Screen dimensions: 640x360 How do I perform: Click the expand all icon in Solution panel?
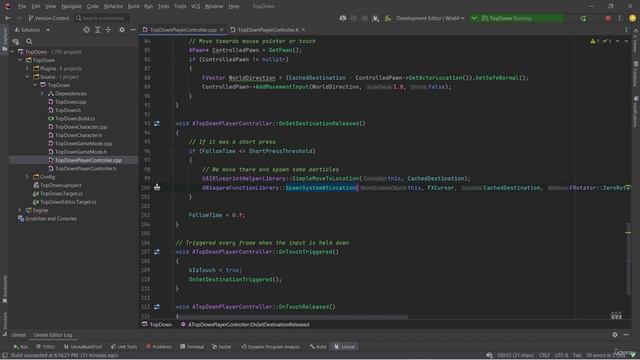coord(98,30)
